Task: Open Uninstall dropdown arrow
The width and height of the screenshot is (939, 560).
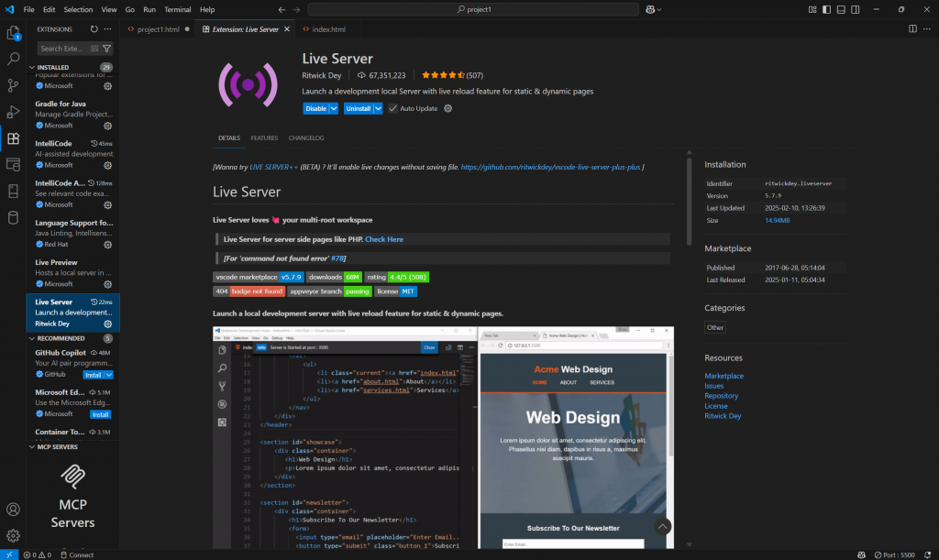Action: 378,108
